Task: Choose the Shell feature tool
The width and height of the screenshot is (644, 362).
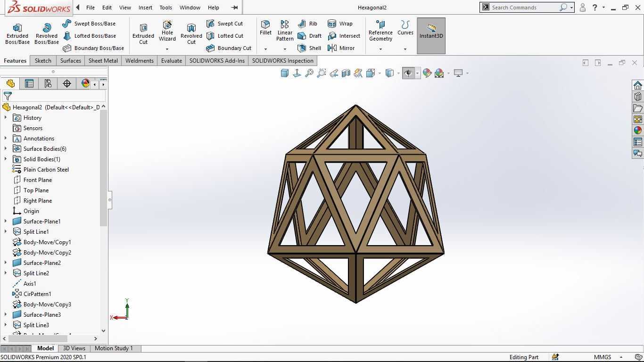Action: [309, 48]
